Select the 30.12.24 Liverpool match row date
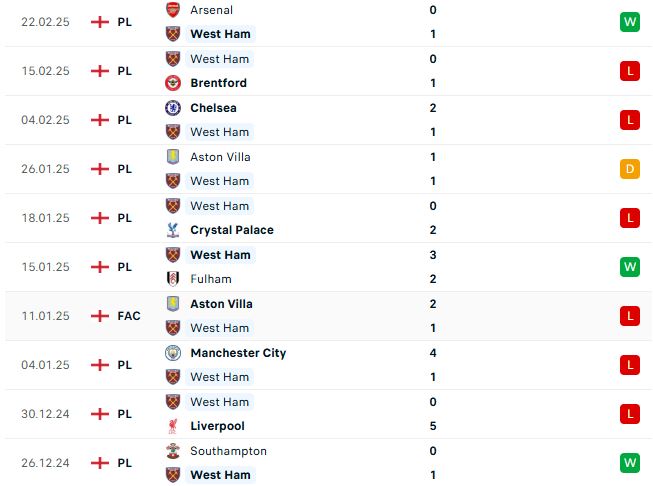Viewport: 653px width, 486px height. (x=45, y=414)
